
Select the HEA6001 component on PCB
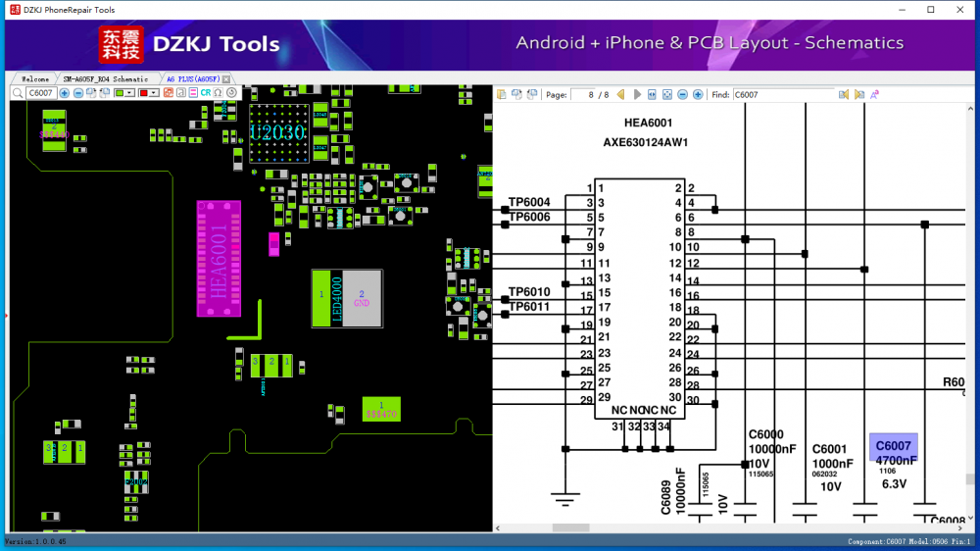pos(219,259)
